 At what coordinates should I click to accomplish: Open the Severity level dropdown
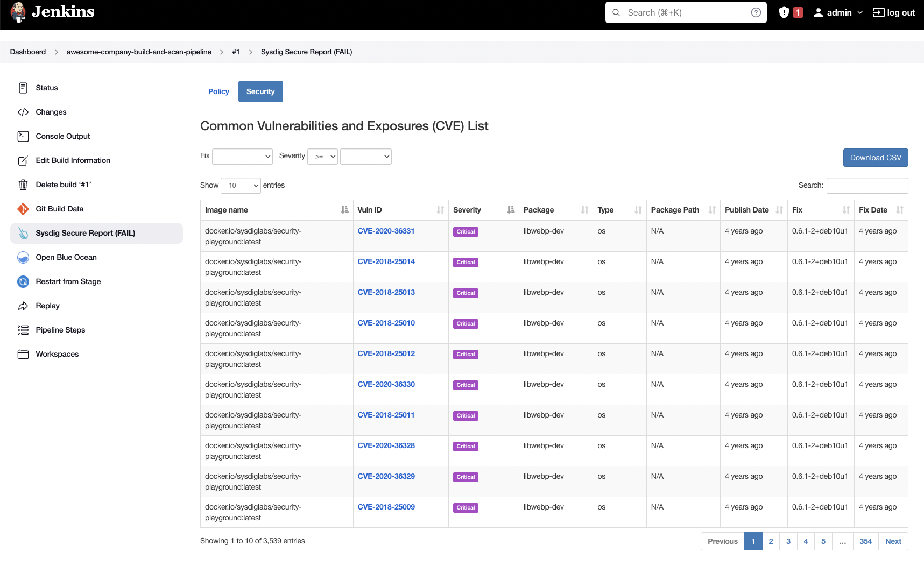(x=366, y=157)
